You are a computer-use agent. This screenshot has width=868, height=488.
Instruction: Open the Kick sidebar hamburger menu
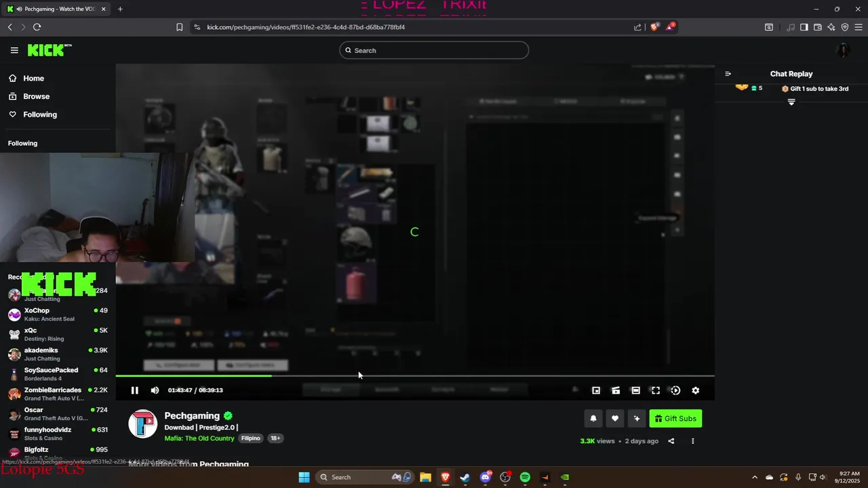(14, 50)
